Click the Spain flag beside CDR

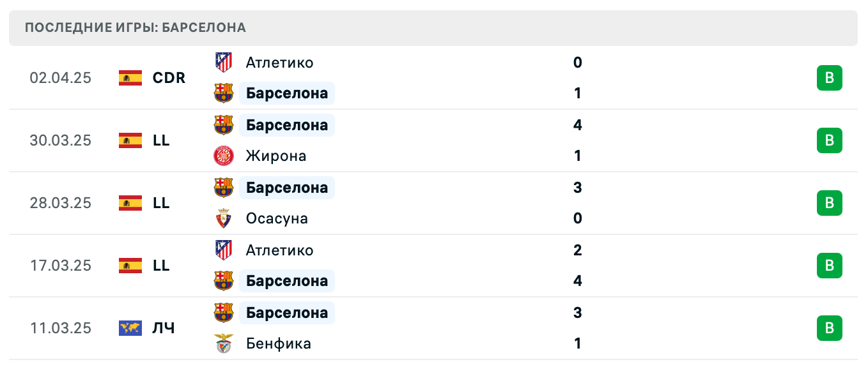(130, 78)
